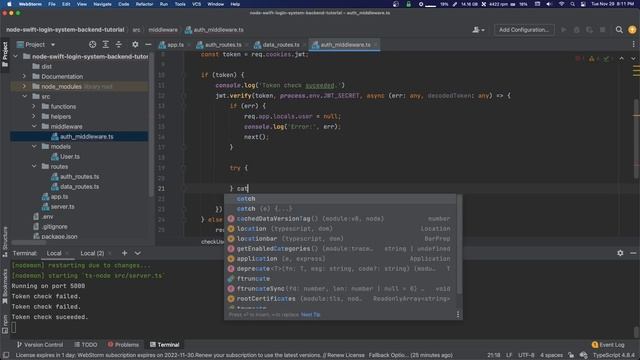Expand the node_modules folder
Viewport: 640px width, 360px height.
[24, 87]
